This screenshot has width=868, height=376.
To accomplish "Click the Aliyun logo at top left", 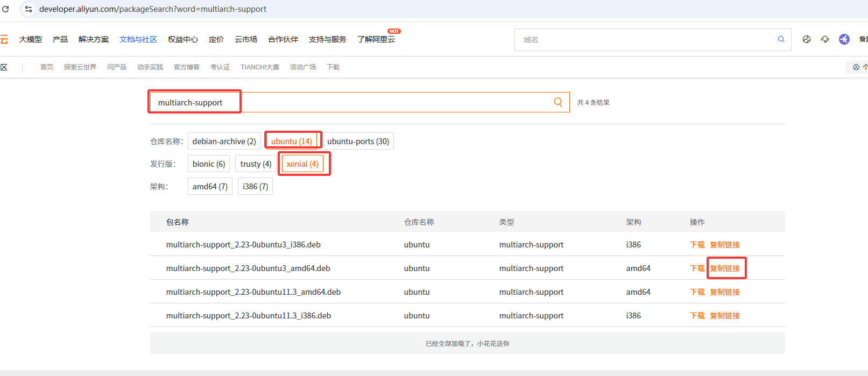I will tap(4, 39).
